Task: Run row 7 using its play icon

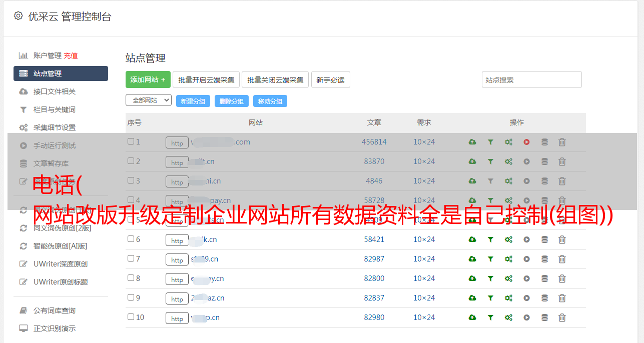Action: click(x=526, y=259)
